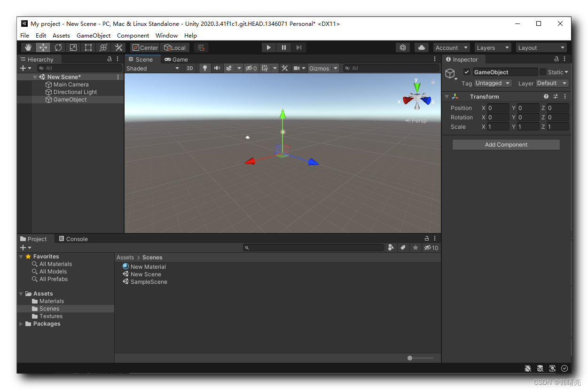This screenshot has height=390, width=588.
Task: Click the Unity Collaborate cloud icon
Action: coord(421,47)
